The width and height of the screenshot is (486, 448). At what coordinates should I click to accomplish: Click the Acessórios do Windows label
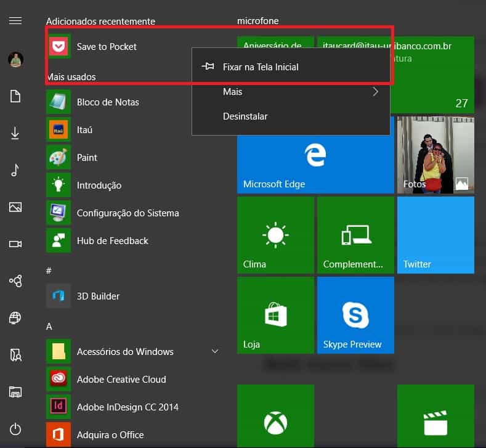tap(125, 352)
